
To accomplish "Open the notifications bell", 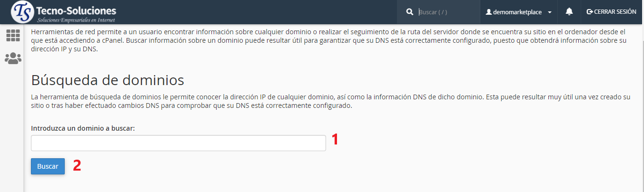I will tap(569, 12).
